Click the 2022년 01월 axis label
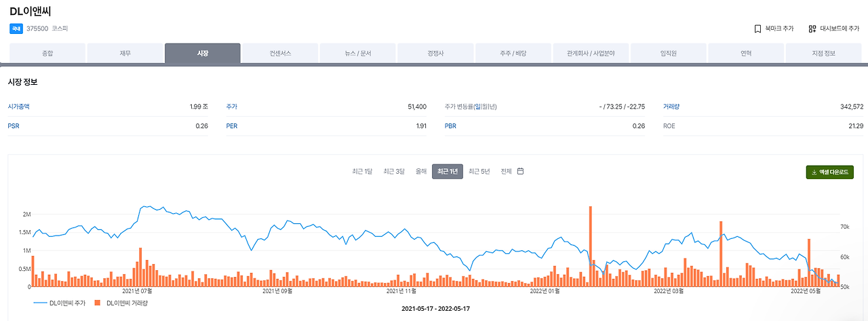The width and height of the screenshot is (868, 321). [545, 291]
